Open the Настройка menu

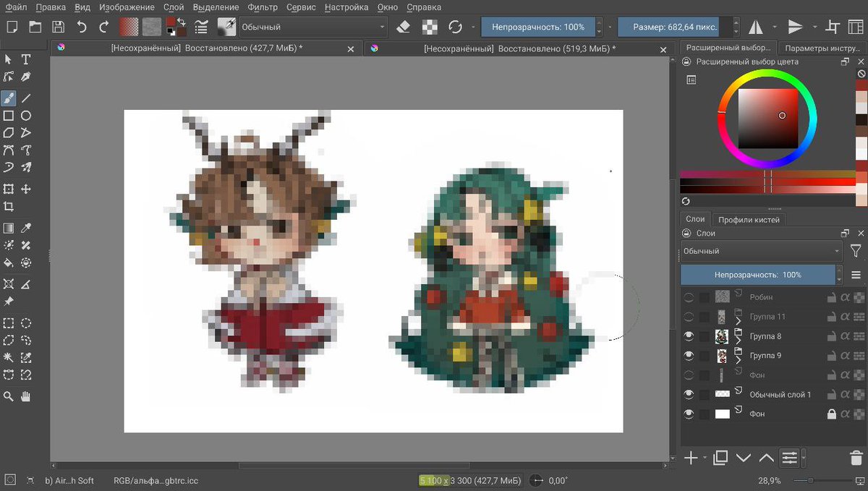[346, 7]
